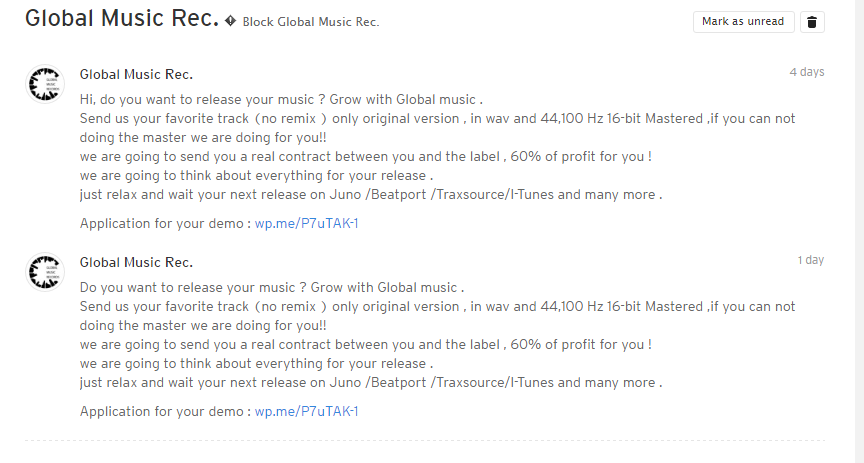Delete the conversation with the trash icon

point(812,22)
